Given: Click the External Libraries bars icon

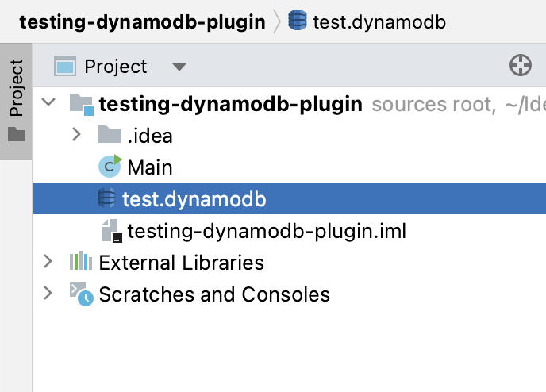Looking at the screenshot, I should click(81, 261).
